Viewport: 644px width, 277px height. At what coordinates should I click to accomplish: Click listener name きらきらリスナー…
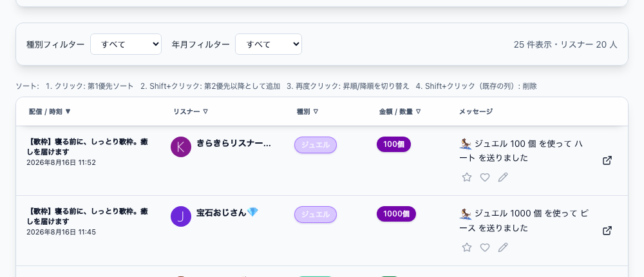point(234,143)
